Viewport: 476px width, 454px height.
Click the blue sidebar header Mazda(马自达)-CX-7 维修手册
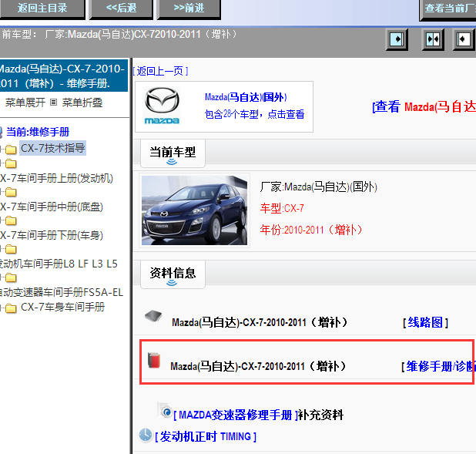click(63, 76)
